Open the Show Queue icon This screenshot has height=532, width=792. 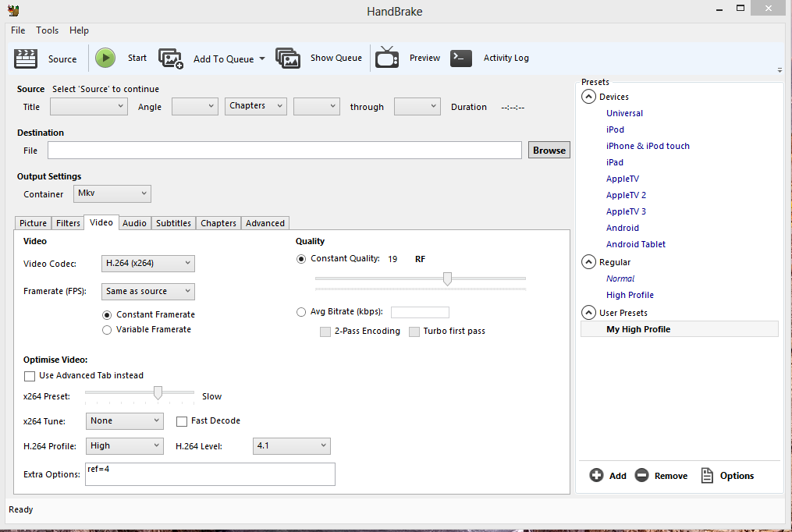click(x=288, y=59)
